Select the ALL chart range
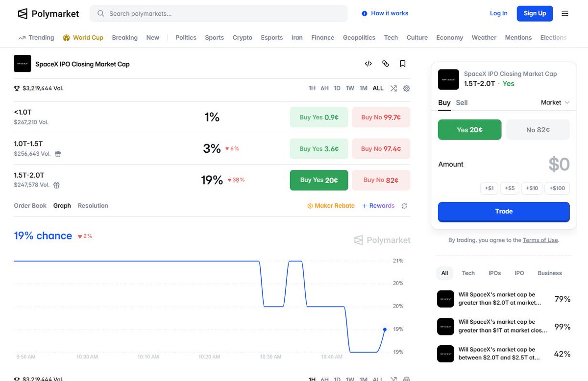This screenshot has height=381, width=588. coord(378,89)
